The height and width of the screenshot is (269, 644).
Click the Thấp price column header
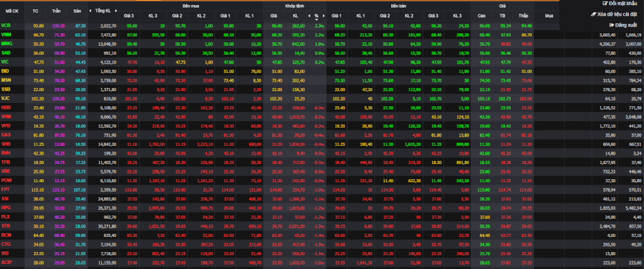point(523,16)
